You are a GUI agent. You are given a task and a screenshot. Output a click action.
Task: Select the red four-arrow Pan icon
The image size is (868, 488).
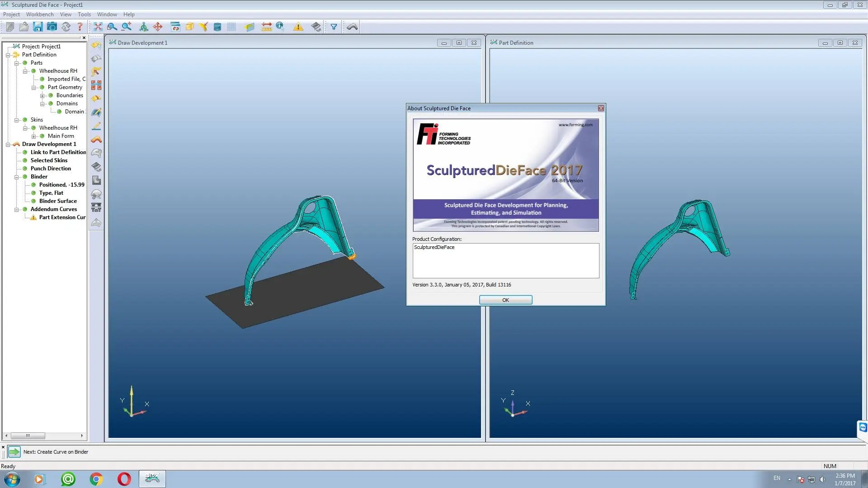pyautogui.click(x=158, y=27)
